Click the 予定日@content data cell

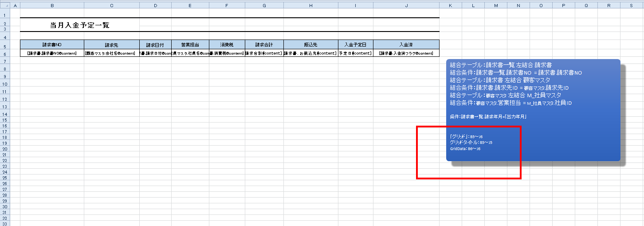pos(355,53)
